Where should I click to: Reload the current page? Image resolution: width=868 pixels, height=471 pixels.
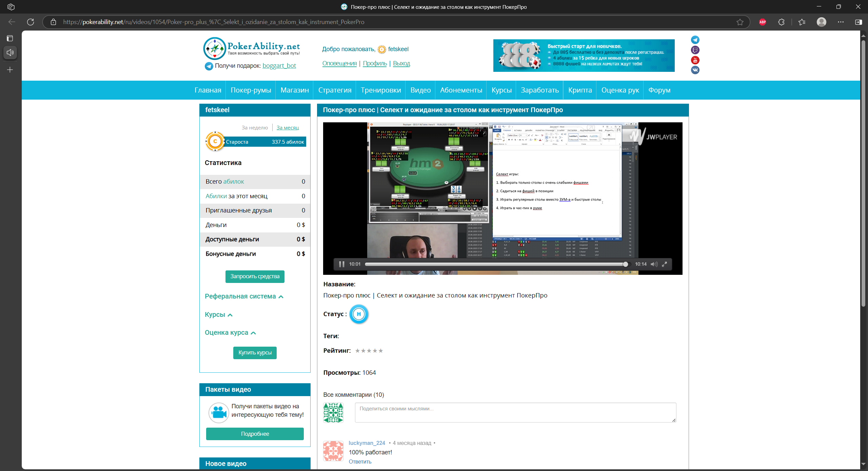(x=31, y=22)
